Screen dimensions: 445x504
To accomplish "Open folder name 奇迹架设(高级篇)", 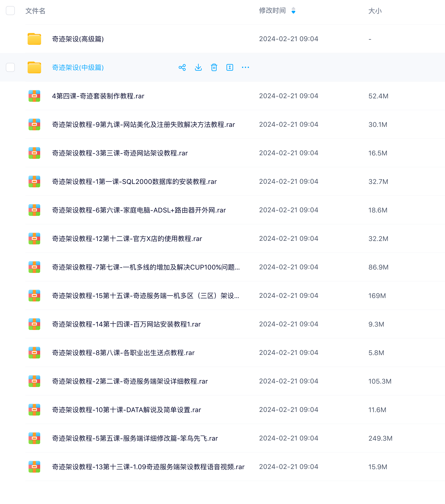I will click(x=78, y=39).
